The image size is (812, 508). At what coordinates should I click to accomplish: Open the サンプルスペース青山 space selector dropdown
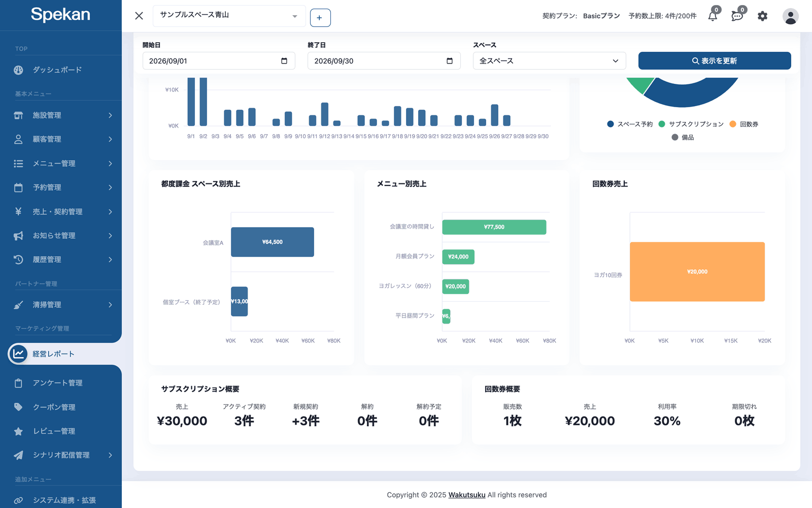229,16
